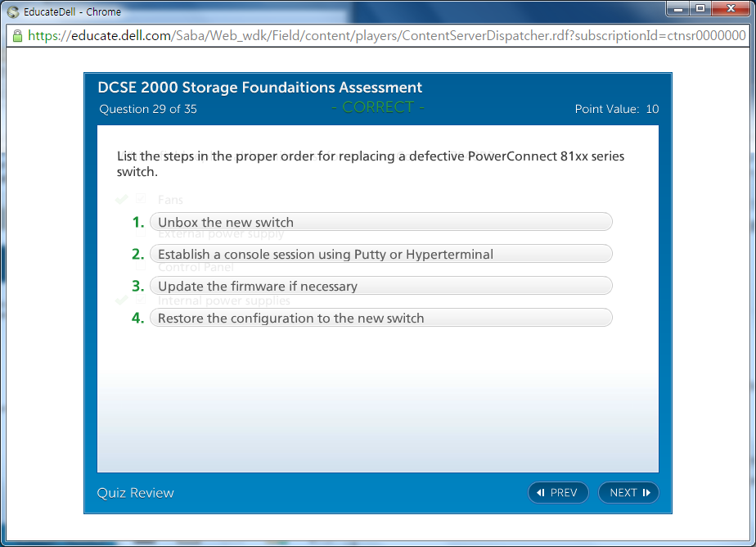Click the green CORRECT status label
The height and width of the screenshot is (547, 756).
point(378,107)
